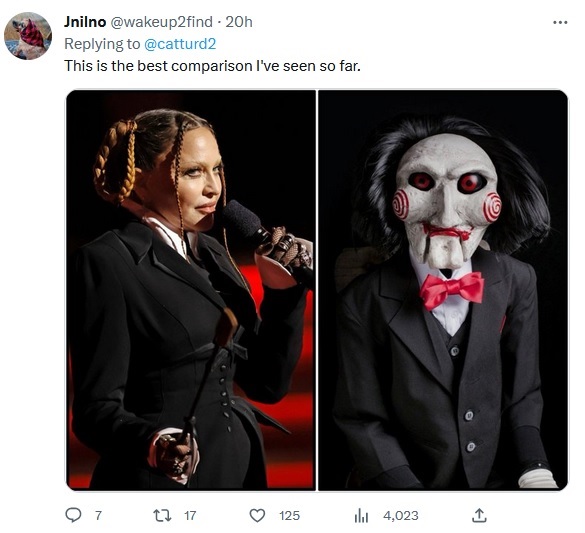Click the retweet arrows icon
585x533 pixels.
162,515
